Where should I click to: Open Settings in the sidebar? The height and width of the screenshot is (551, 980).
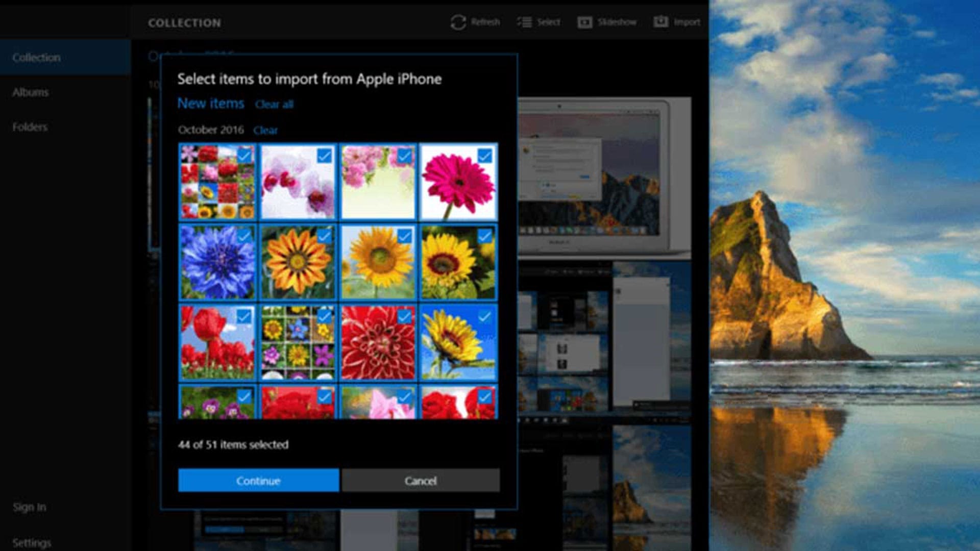32,543
